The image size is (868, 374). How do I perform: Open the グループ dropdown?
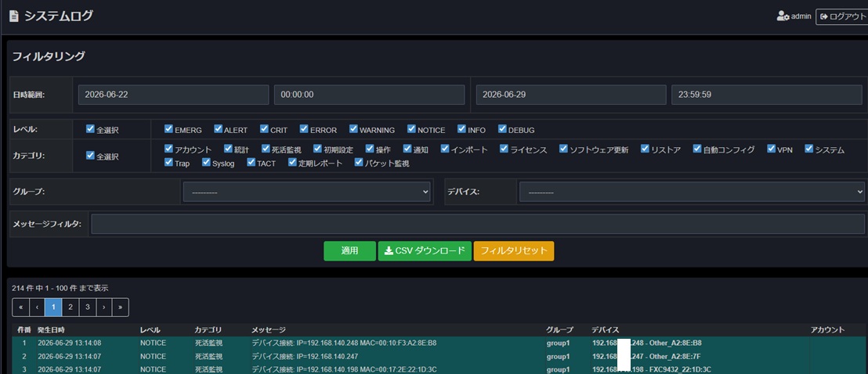point(307,192)
